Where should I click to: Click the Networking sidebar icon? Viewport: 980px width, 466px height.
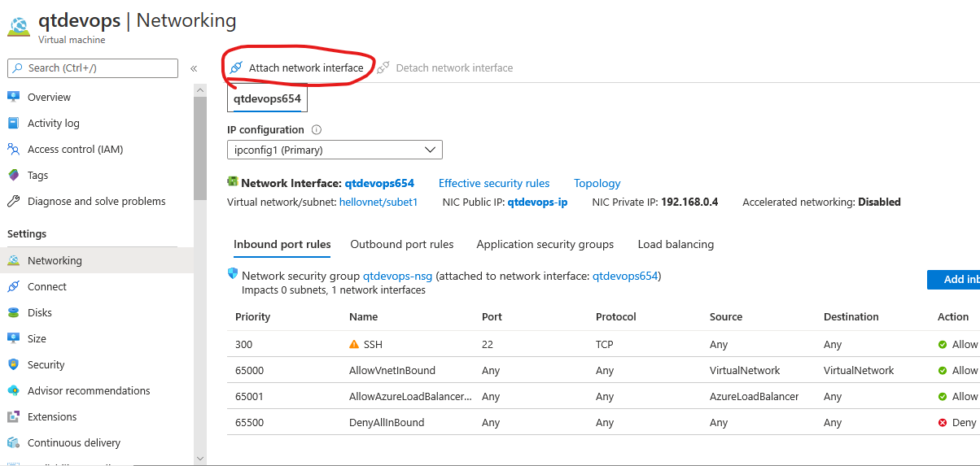(x=13, y=260)
